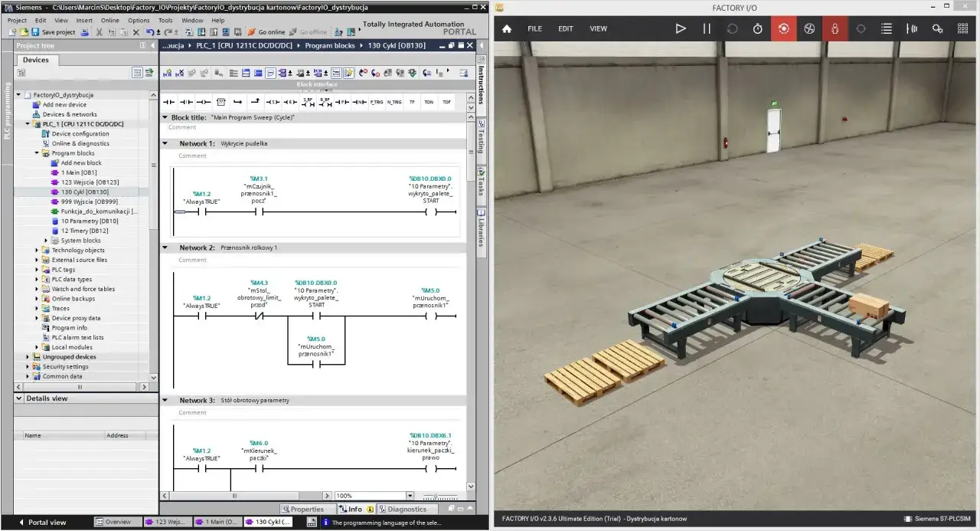Viewport: 980px width, 531px height.
Task: Click the cut scissors icon in TIA toolbar
Action: [100, 32]
